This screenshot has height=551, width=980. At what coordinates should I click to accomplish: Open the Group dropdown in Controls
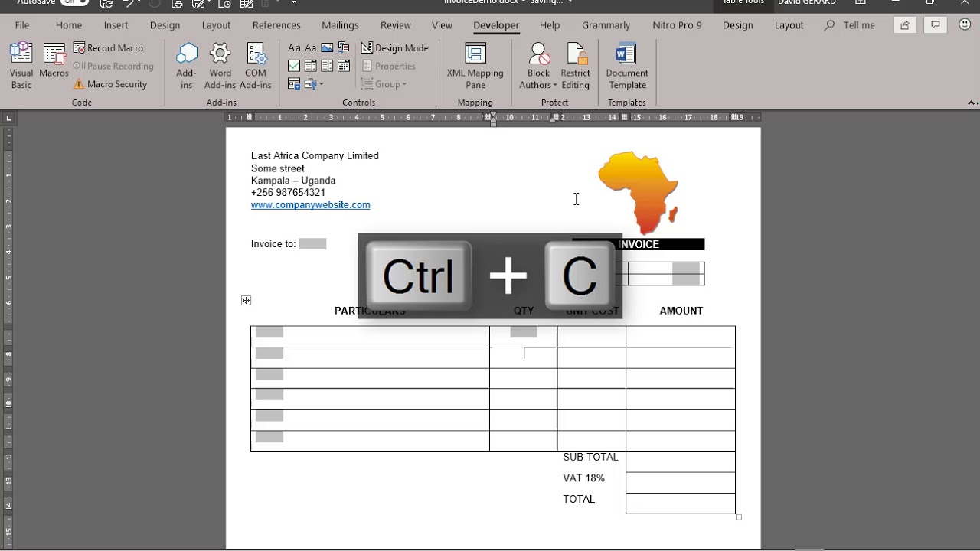[385, 84]
